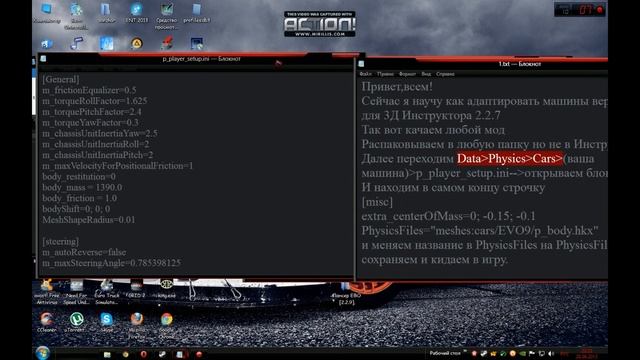Screen dimensions: 640x360
Task: Open the Средство просмотра desktop shortcut
Action: 166,16
